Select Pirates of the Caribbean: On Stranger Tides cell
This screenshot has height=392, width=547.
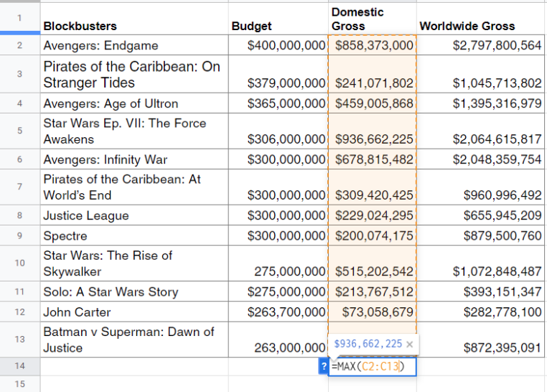coord(134,74)
